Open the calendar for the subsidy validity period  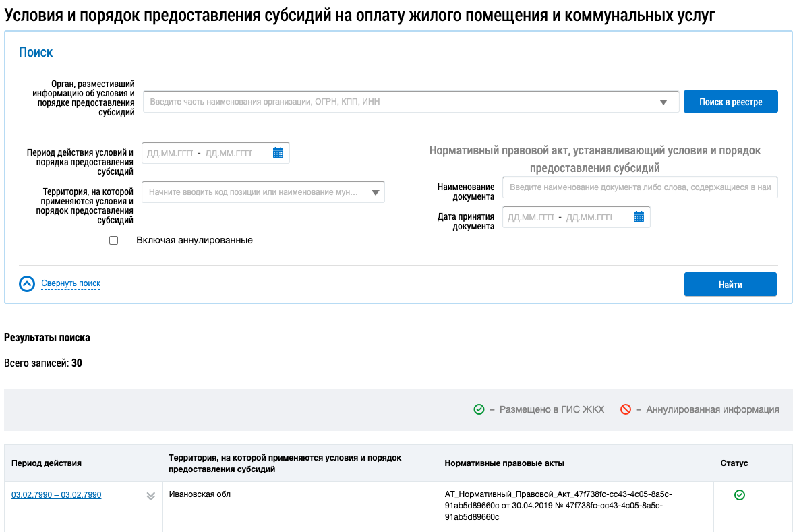click(278, 153)
